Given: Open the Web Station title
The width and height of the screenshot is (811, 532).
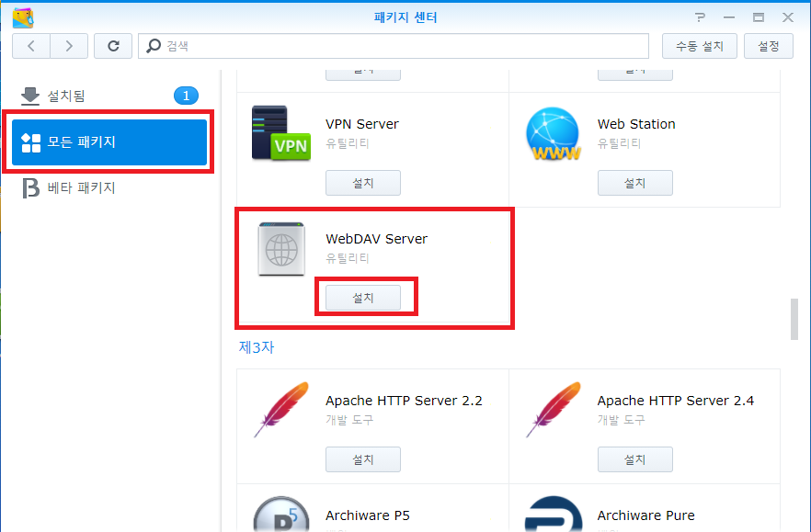Looking at the screenshot, I should (x=636, y=124).
